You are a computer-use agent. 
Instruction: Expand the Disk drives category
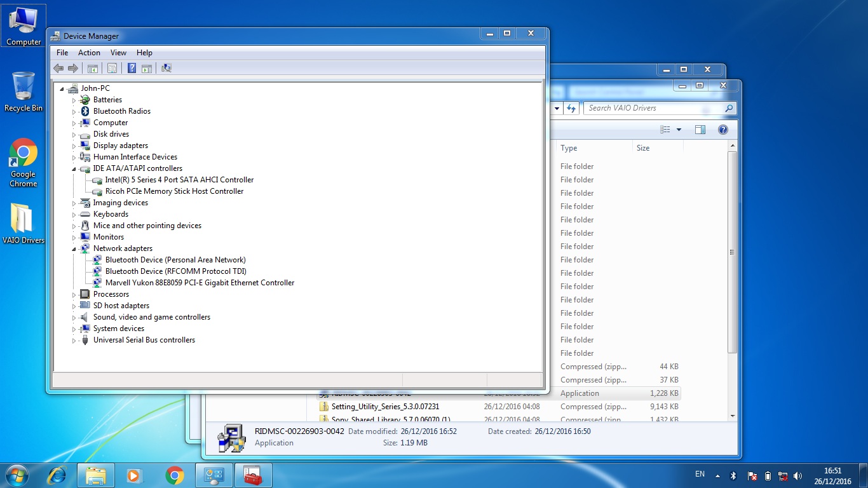(74, 135)
